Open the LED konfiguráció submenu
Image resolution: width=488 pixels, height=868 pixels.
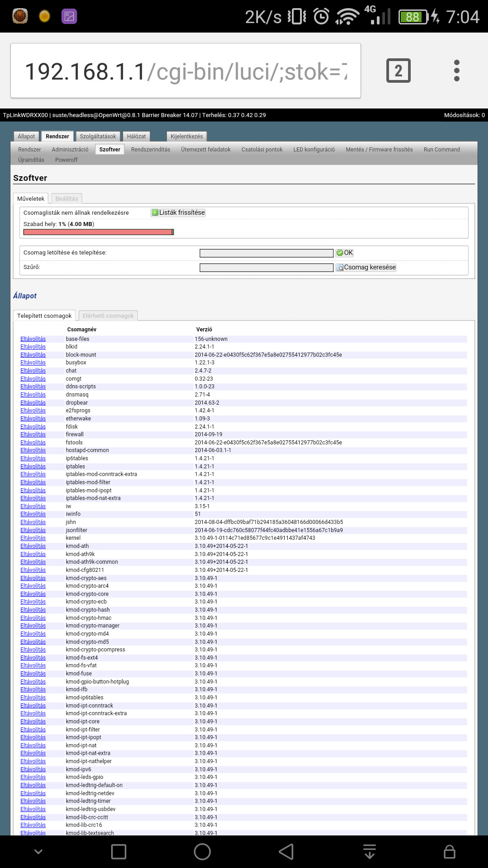click(314, 150)
